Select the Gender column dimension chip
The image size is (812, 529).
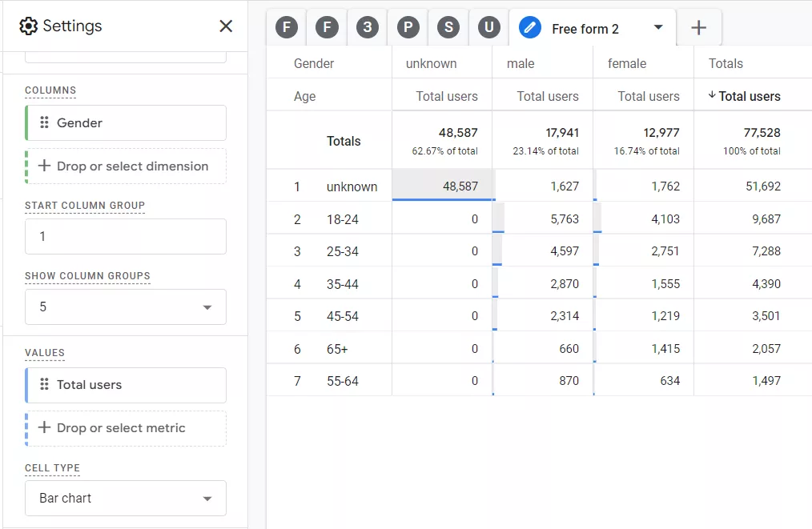[126, 122]
